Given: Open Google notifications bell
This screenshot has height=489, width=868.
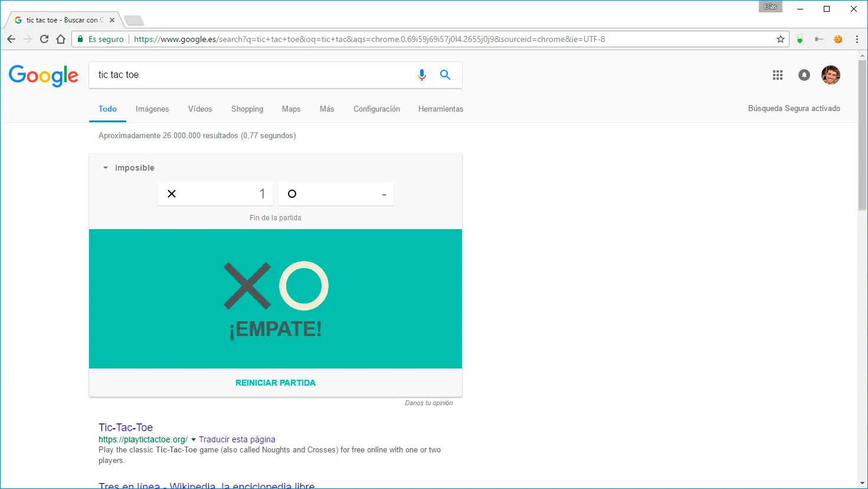Looking at the screenshot, I should pos(804,75).
